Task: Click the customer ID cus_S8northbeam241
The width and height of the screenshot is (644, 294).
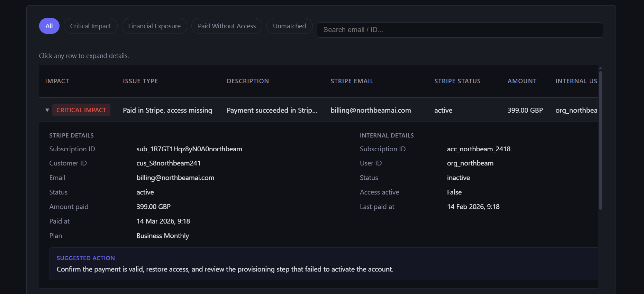Action: (169, 163)
